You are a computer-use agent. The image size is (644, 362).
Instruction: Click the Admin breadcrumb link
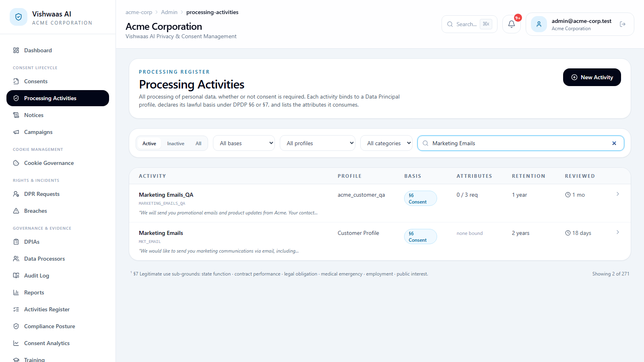(169, 12)
